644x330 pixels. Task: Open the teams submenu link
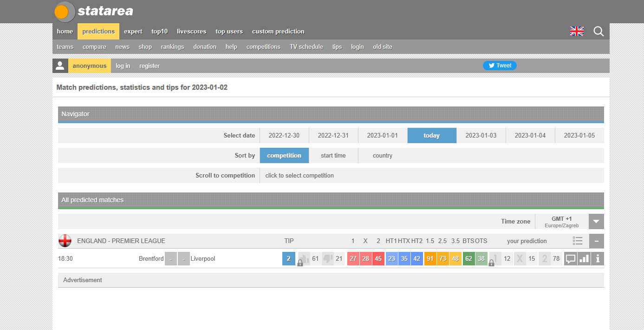pos(65,46)
